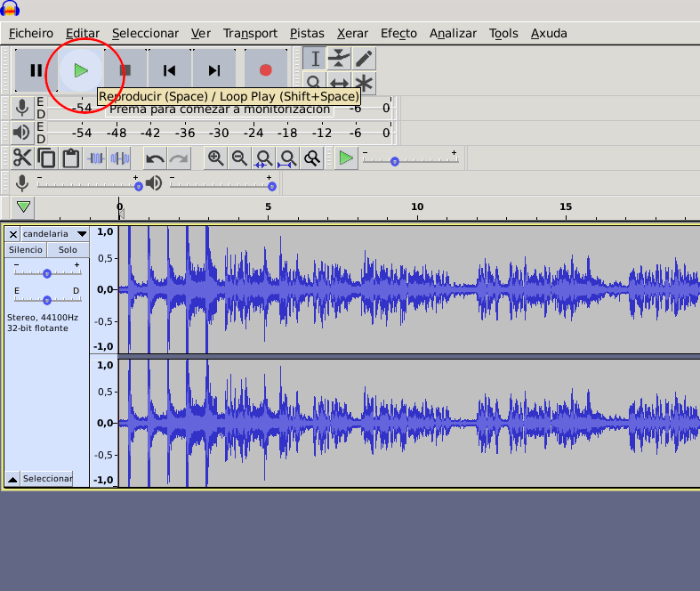Fit whole project in the window
Image resolution: width=700 pixels, height=591 pixels.
[288, 158]
